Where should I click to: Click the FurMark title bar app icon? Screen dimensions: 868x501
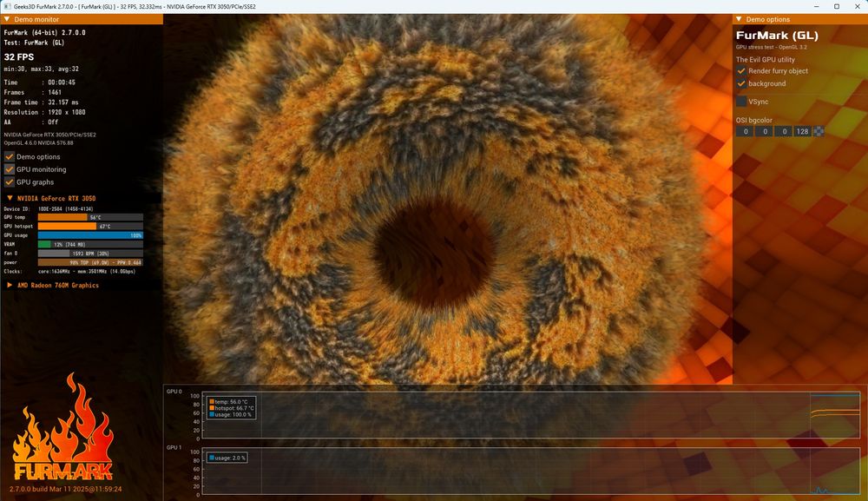pyautogui.click(x=7, y=6)
